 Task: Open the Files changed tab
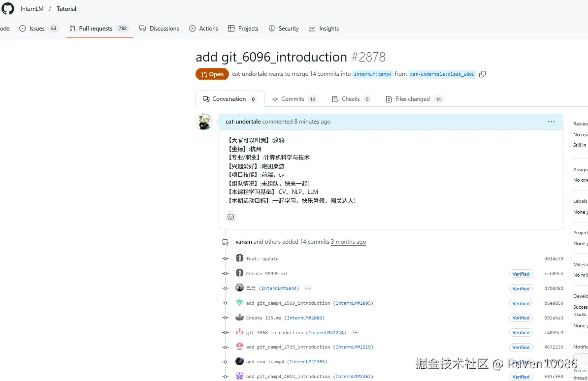point(414,99)
